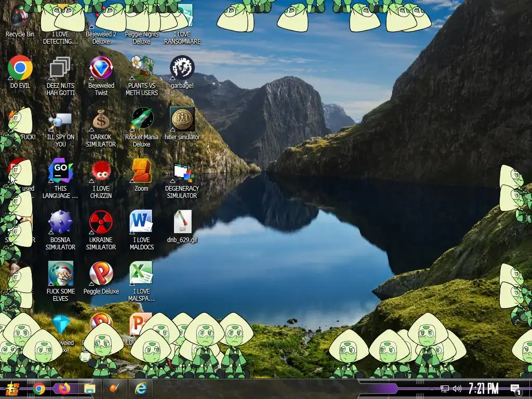532x399 pixels.
Task: Expand the hidden system tray icons
Action: click(x=432, y=389)
